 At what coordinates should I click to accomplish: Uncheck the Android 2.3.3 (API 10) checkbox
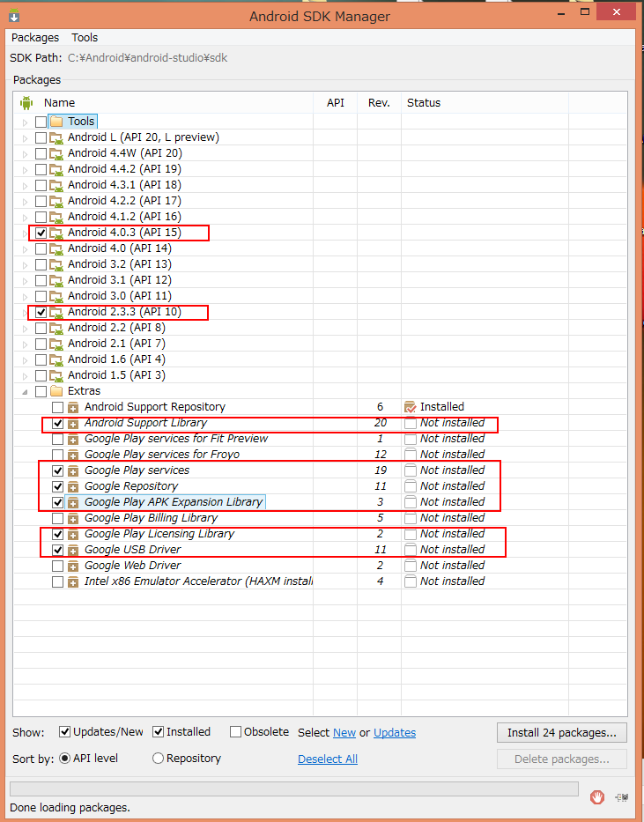point(41,312)
